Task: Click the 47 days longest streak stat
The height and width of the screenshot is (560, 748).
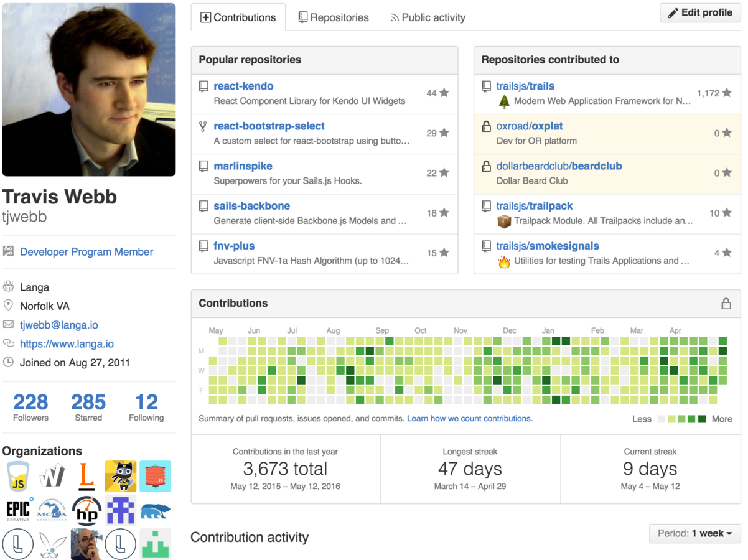Action: coord(470,469)
